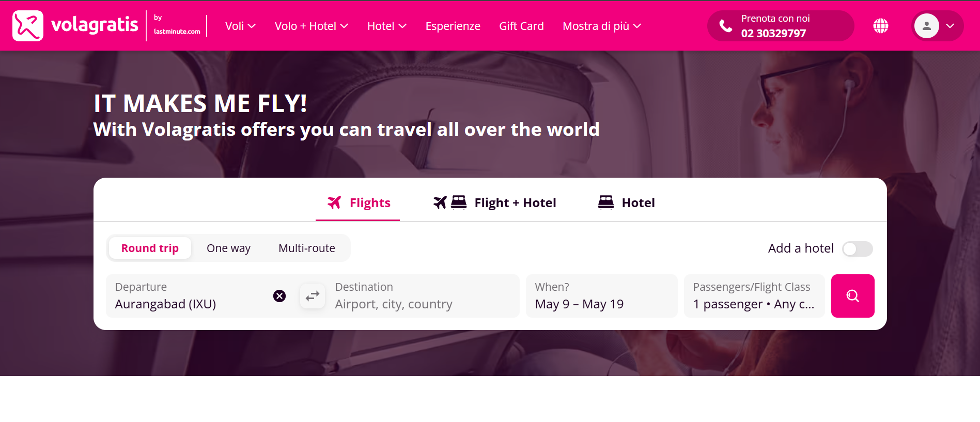This screenshot has width=980, height=422.
Task: Clear the Aurangabad departure field
Action: pos(279,296)
